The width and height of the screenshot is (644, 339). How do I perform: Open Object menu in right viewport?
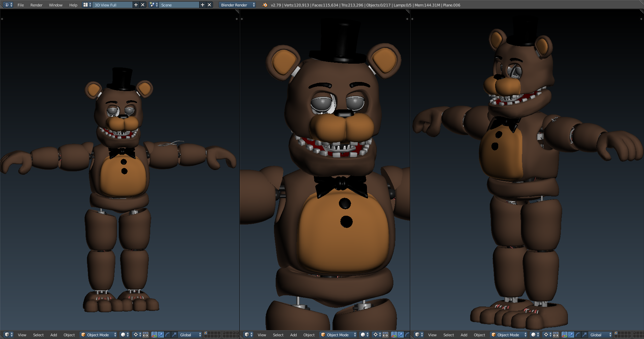pyautogui.click(x=479, y=335)
